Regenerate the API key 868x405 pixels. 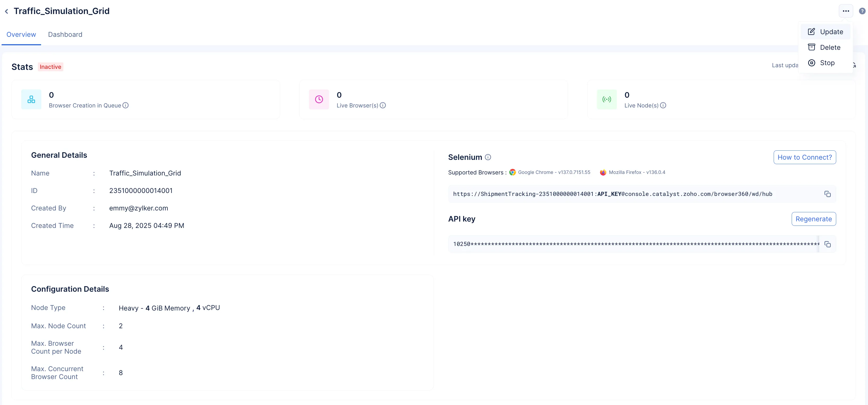click(x=813, y=219)
